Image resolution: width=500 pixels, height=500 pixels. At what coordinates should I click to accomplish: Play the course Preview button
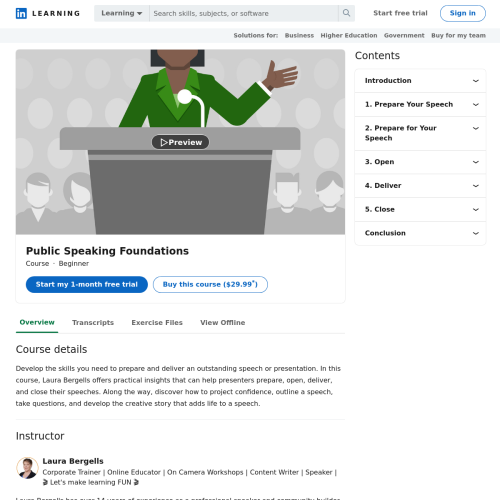[x=180, y=142]
